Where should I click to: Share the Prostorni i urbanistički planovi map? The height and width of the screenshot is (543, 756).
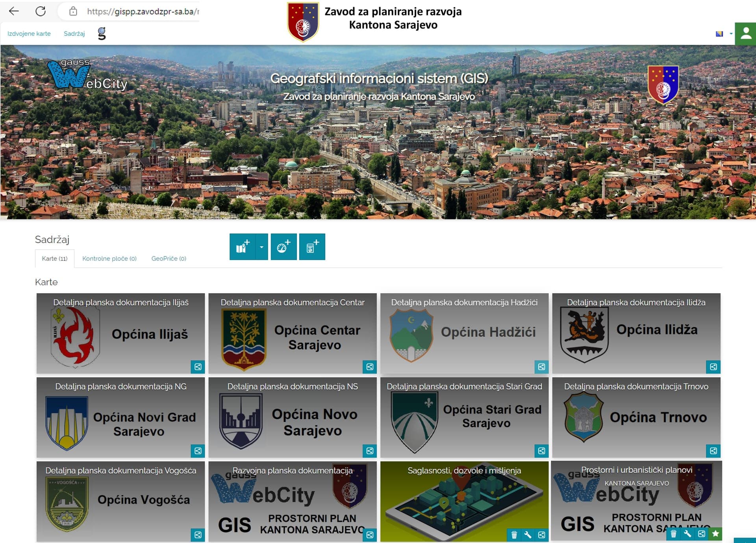coord(701,534)
